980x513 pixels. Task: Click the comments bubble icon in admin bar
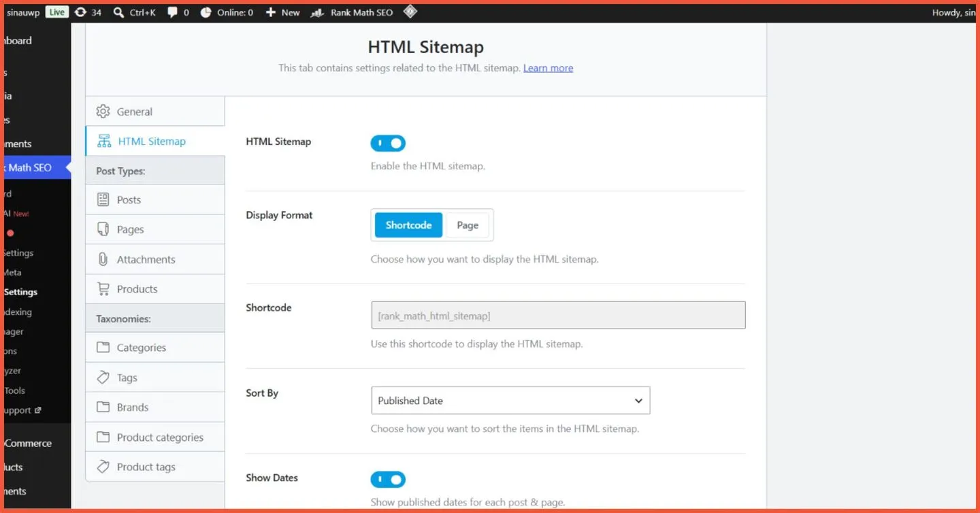pyautogui.click(x=173, y=12)
